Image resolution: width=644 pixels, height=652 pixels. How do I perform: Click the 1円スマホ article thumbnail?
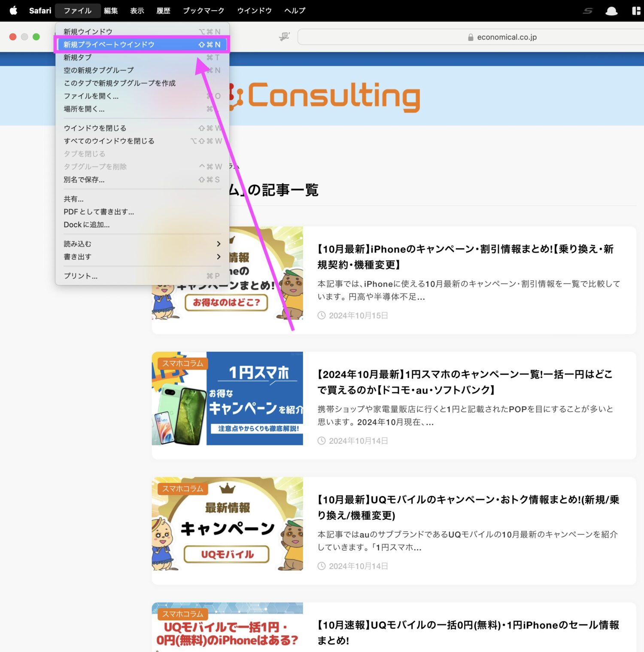227,399
